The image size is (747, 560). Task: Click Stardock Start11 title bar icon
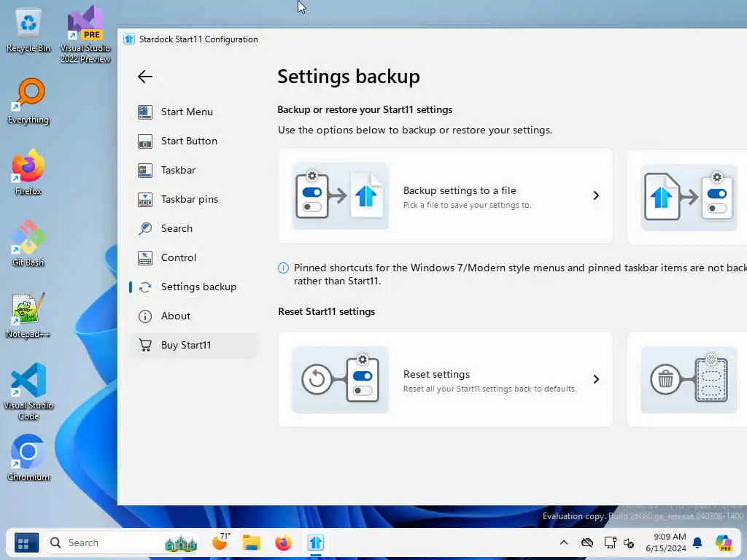coord(129,39)
